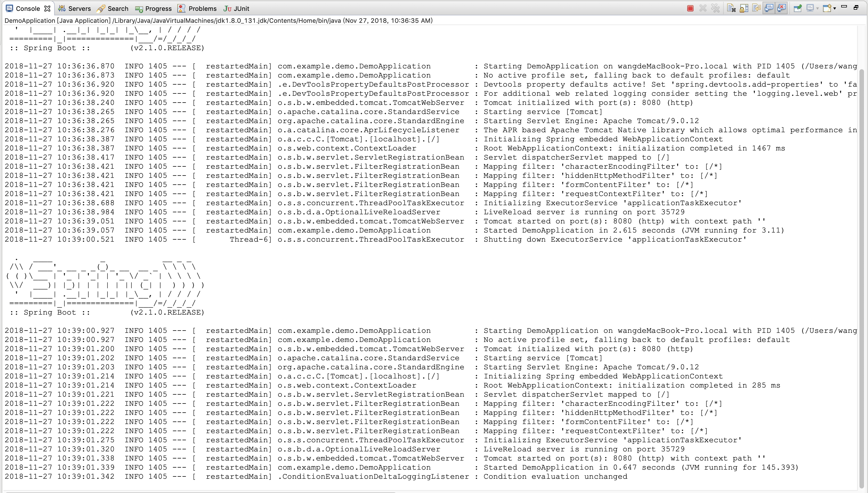Clear the console output
The height and width of the screenshot is (493, 868).
click(x=731, y=9)
